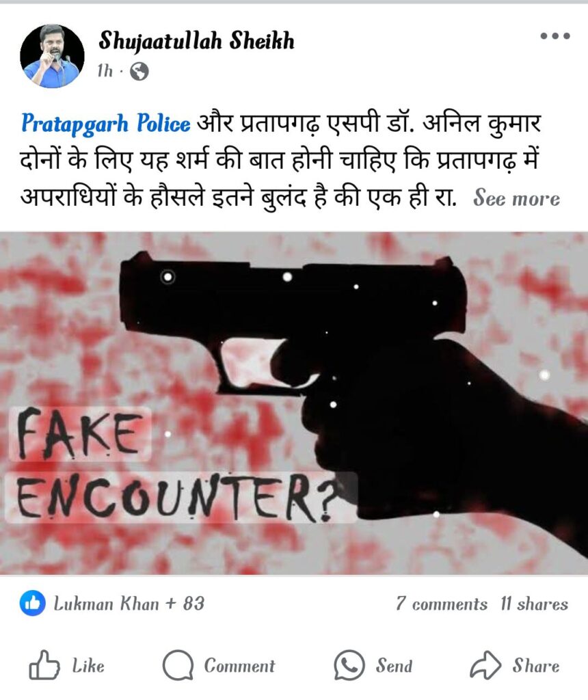
Task: Click the public globe privacy icon
Action: pyautogui.click(x=139, y=71)
